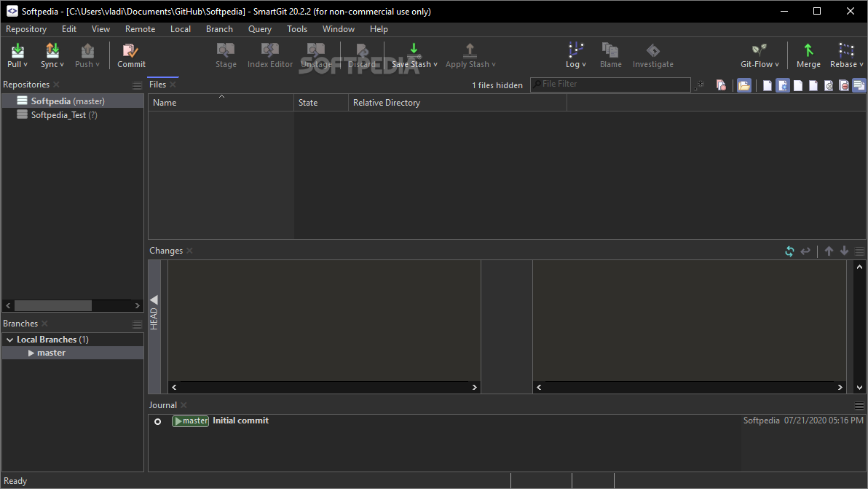Toggle the red-minus page file filter
This screenshot has width=868, height=489.
(844, 85)
